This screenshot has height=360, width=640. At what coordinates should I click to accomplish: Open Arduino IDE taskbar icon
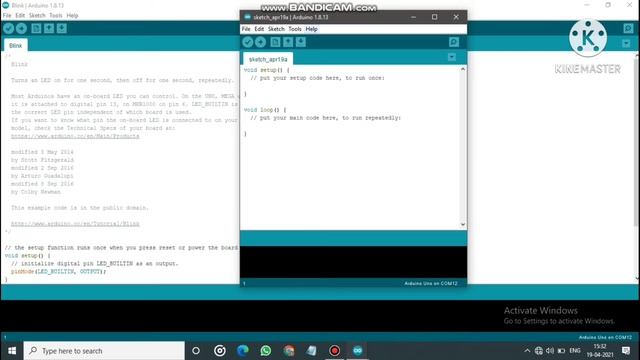point(358,351)
